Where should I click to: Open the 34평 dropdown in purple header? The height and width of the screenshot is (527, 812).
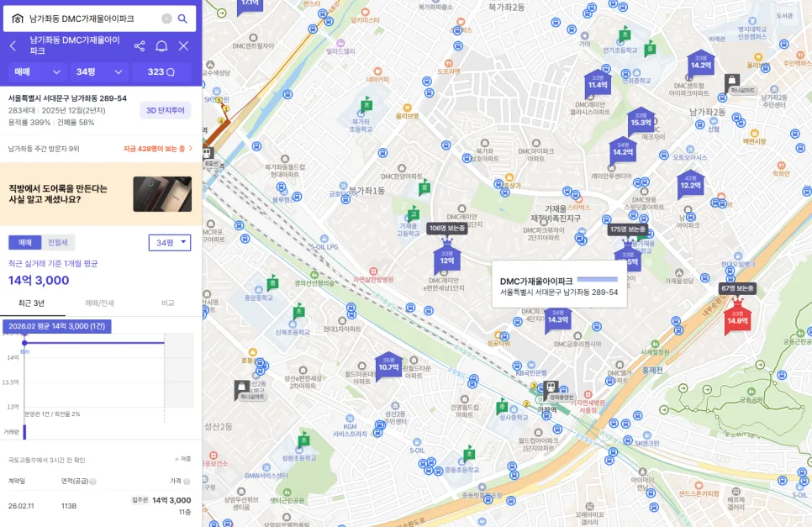pos(98,72)
